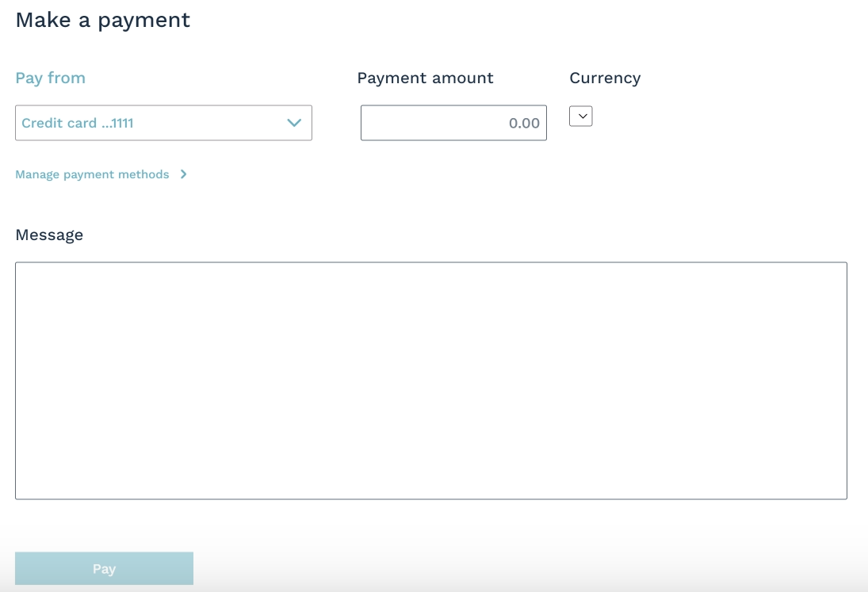This screenshot has width=868, height=592.
Task: Click inside the Message text box
Action: [431, 380]
